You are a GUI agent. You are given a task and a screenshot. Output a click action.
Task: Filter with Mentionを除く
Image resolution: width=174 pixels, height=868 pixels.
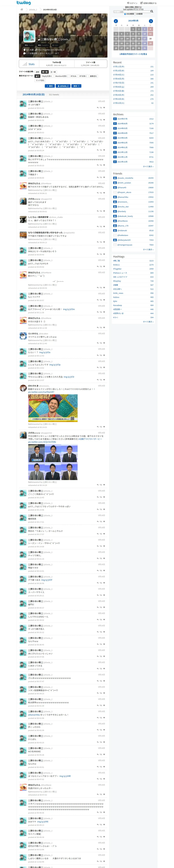coord(61,76)
